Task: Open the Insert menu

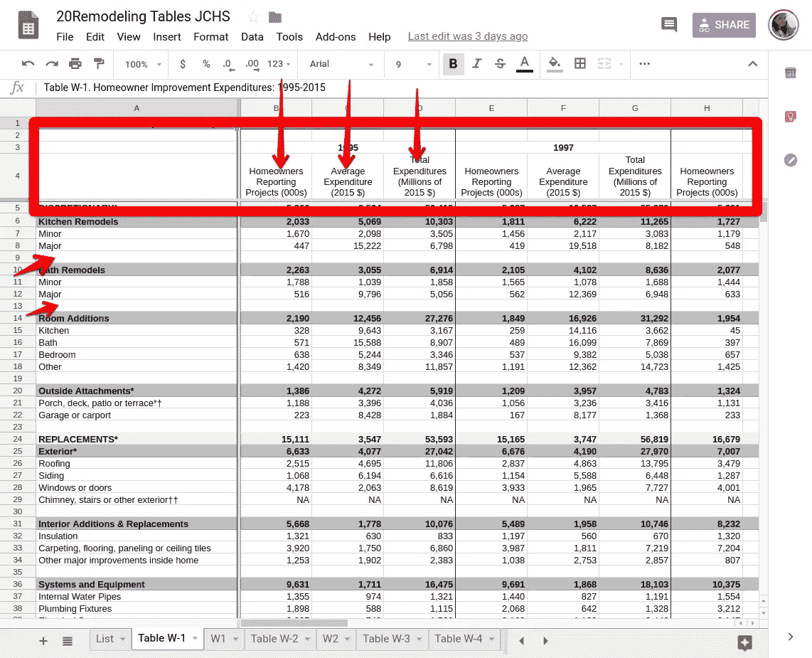Action: [167, 37]
